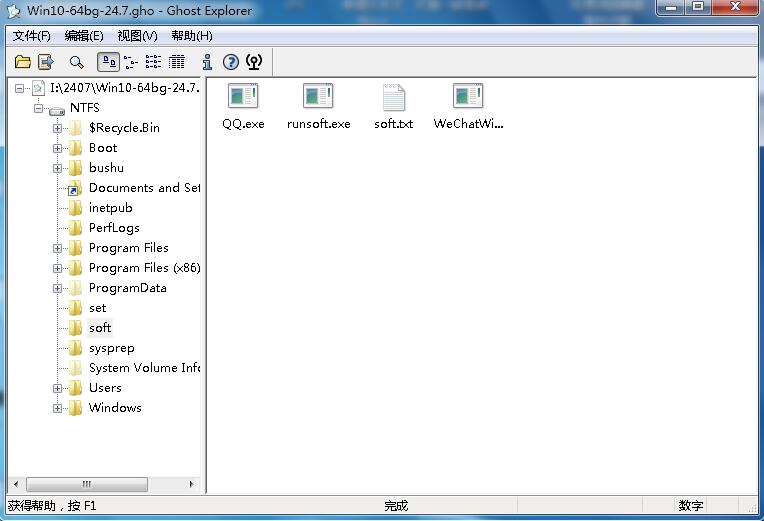This screenshot has width=764, height=521.
Task: Switch to details view in toolbar
Action: (x=176, y=62)
